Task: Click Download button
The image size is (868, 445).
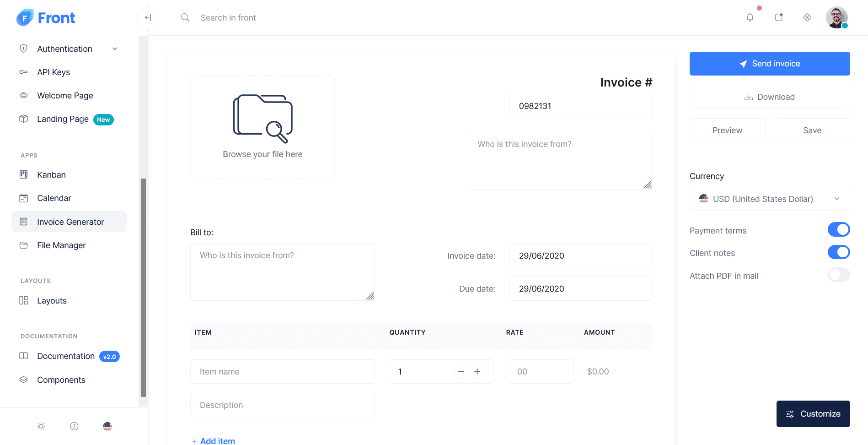Action: [770, 97]
